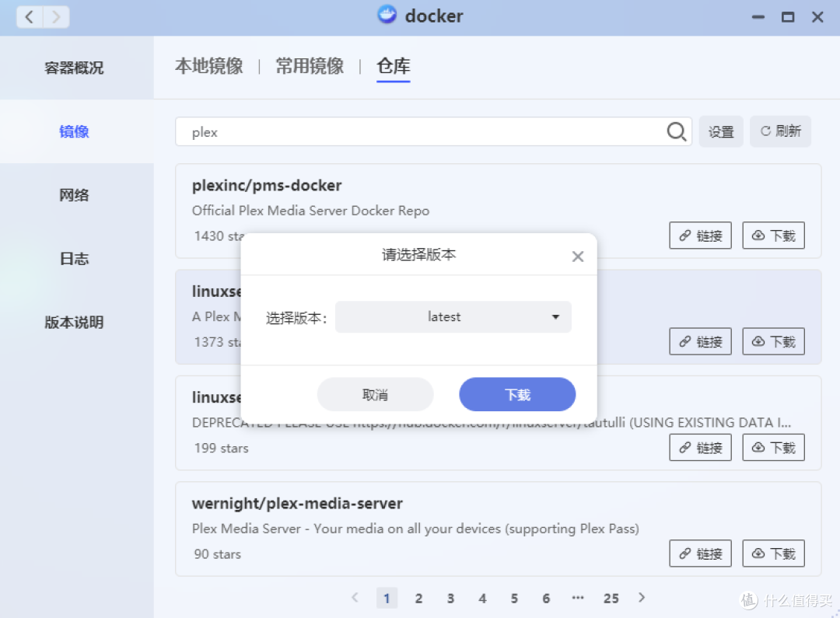
Task: Open 链接 for wernight/plex-media-server
Action: pos(700,553)
